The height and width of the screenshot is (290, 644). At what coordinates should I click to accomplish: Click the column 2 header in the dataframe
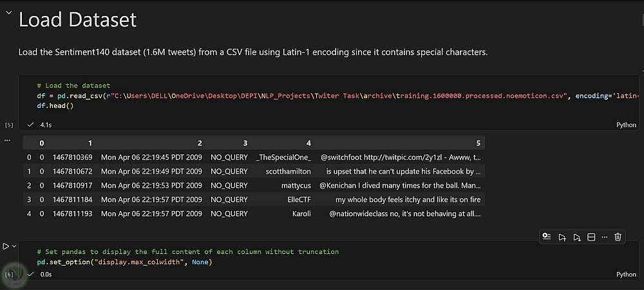200,143
